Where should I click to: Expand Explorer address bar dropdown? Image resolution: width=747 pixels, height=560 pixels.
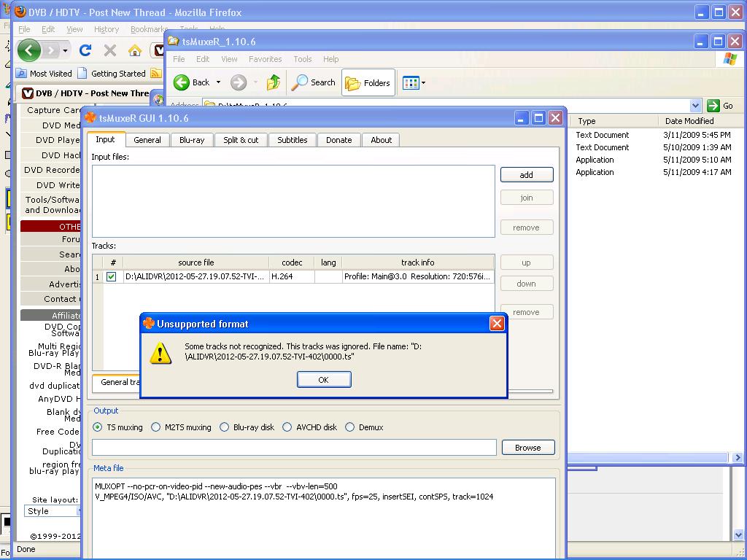point(695,106)
